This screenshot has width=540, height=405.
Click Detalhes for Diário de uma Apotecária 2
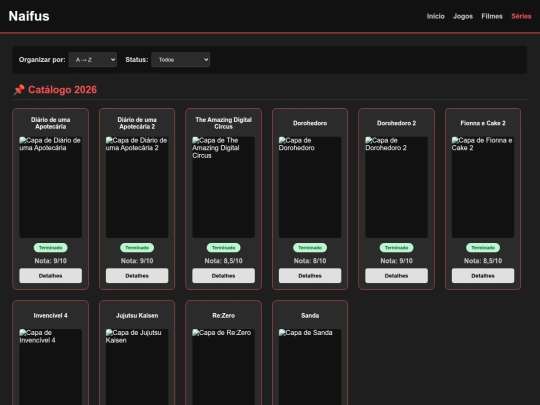click(137, 276)
